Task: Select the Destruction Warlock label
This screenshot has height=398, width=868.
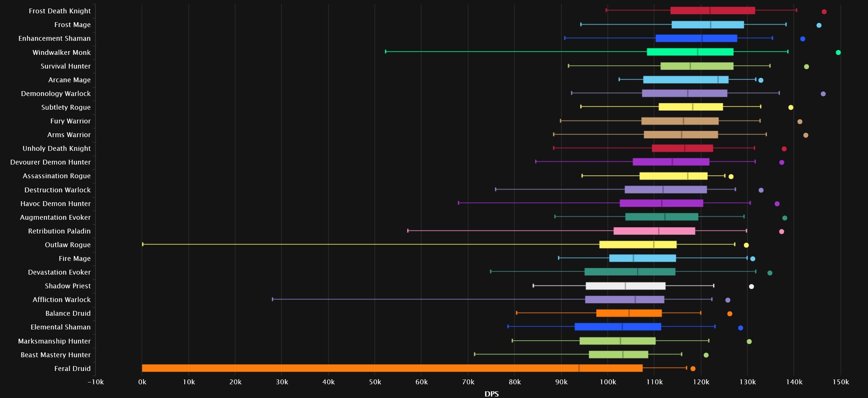Action: coord(57,190)
